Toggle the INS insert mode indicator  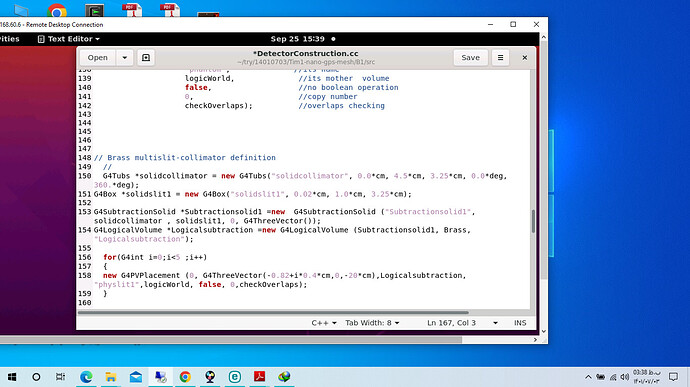pos(520,323)
